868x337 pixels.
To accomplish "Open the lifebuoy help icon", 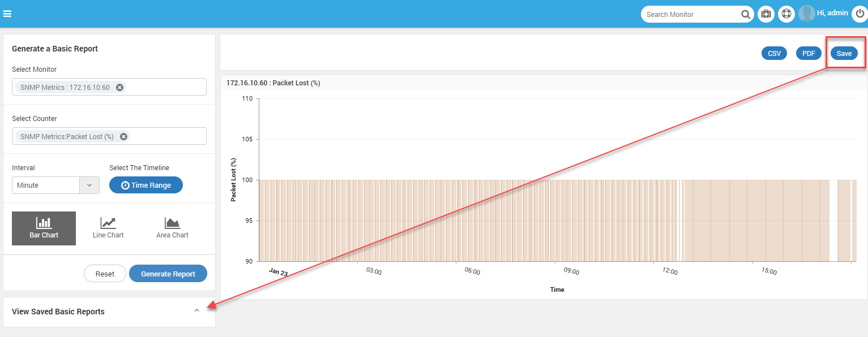I will click(x=786, y=14).
